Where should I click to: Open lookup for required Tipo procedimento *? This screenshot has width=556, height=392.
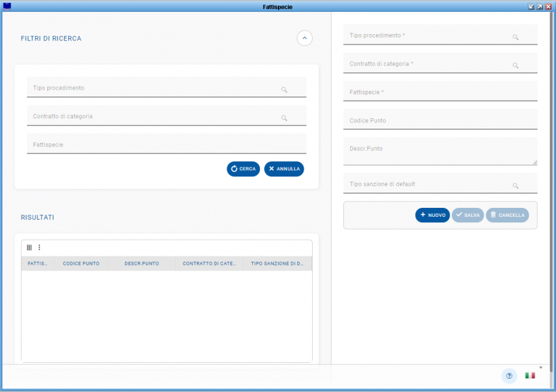click(x=516, y=38)
